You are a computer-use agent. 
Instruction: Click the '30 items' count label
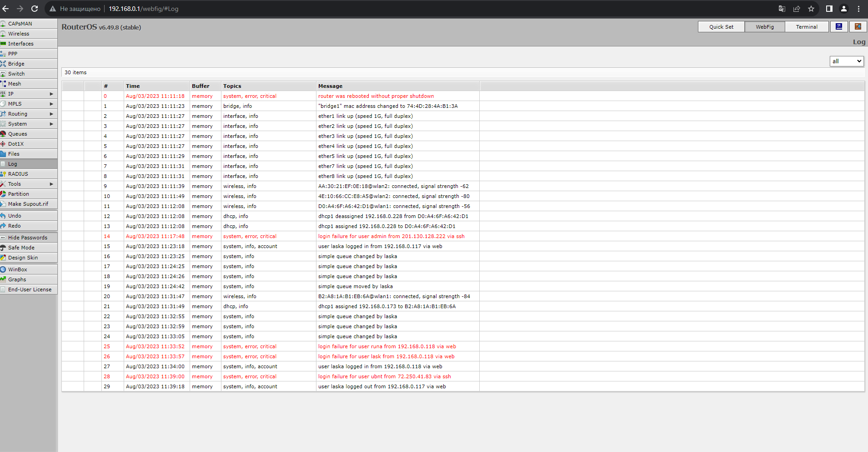(x=75, y=72)
